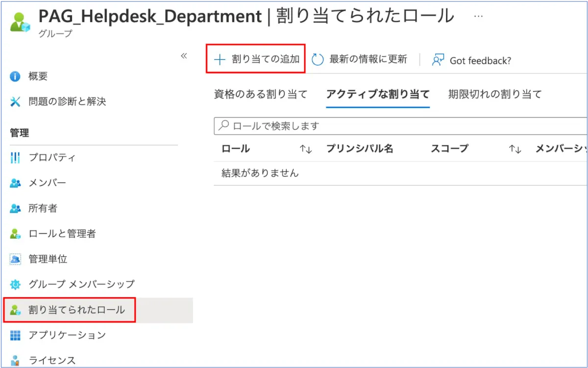Focus the ロールで検索します search field

click(401, 126)
